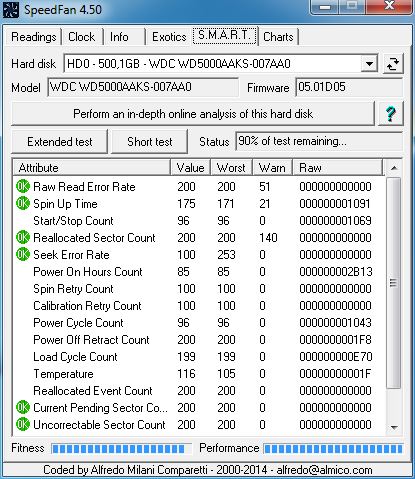Sort by the Worst column header
Screen dimensions: 415x479
point(231,167)
